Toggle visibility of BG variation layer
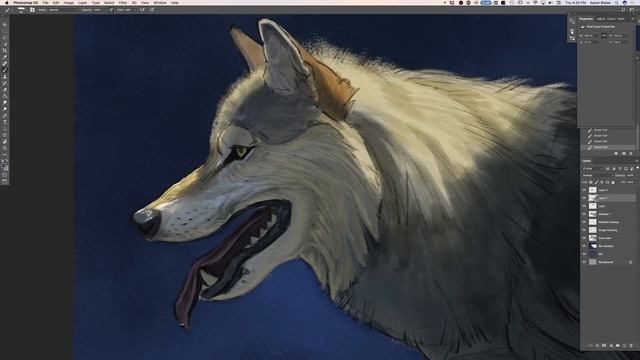 click(584, 246)
